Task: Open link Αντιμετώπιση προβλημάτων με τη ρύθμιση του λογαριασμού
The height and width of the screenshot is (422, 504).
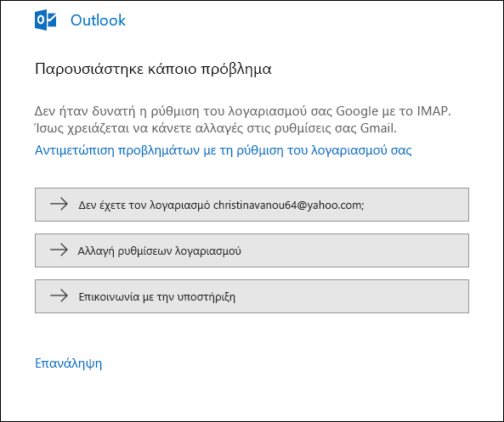Action: pos(223,150)
